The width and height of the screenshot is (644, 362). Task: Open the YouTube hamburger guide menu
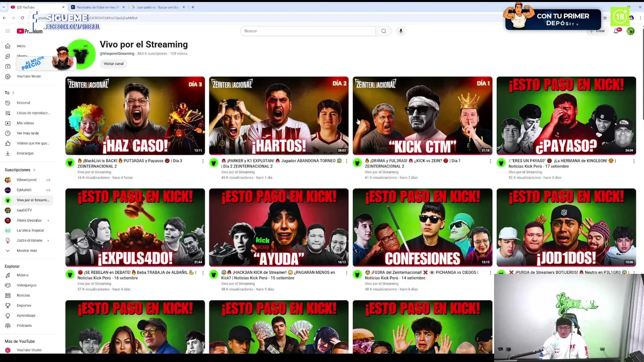tap(8, 31)
